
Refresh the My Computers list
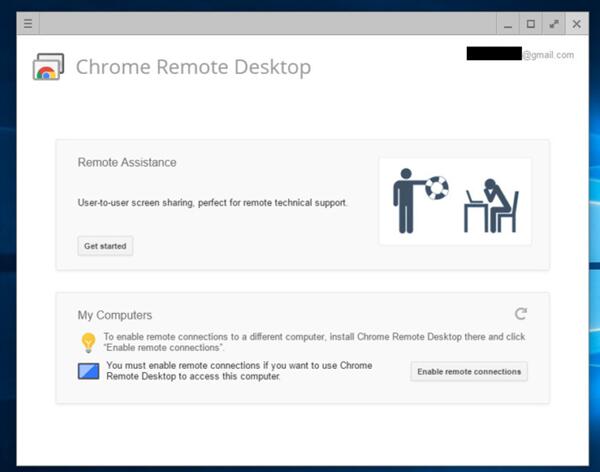click(520, 314)
